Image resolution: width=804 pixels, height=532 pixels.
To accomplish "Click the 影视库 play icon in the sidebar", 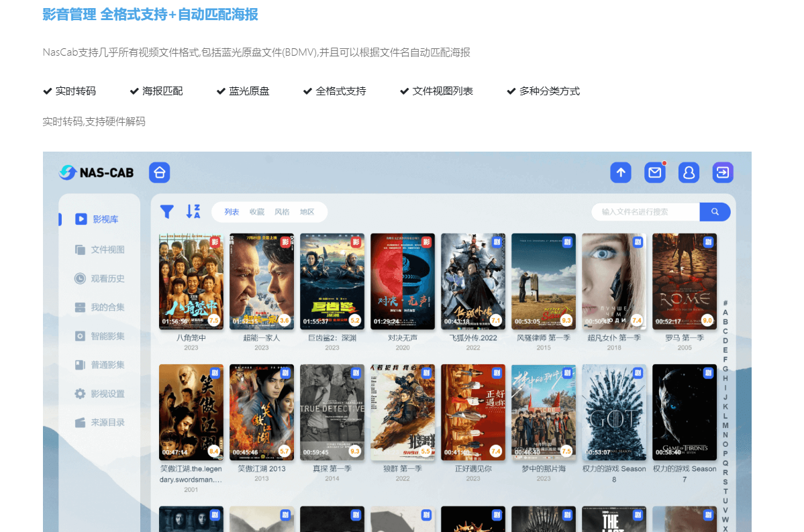I will [x=81, y=219].
